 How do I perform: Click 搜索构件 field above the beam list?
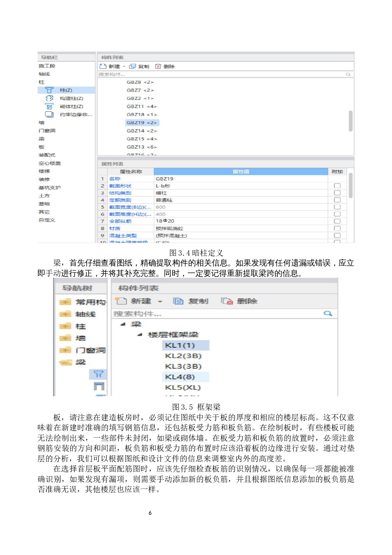click(x=224, y=314)
